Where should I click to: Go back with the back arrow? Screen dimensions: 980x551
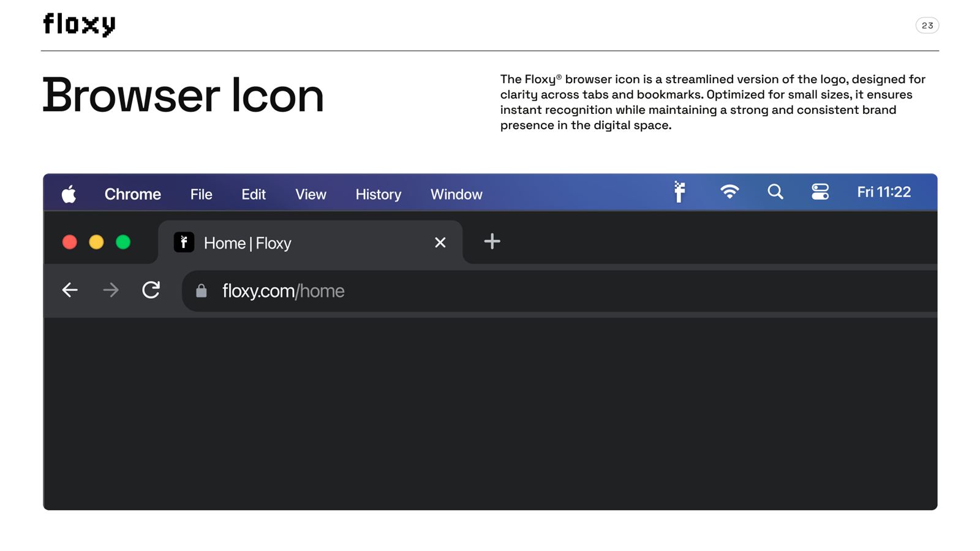tap(70, 290)
